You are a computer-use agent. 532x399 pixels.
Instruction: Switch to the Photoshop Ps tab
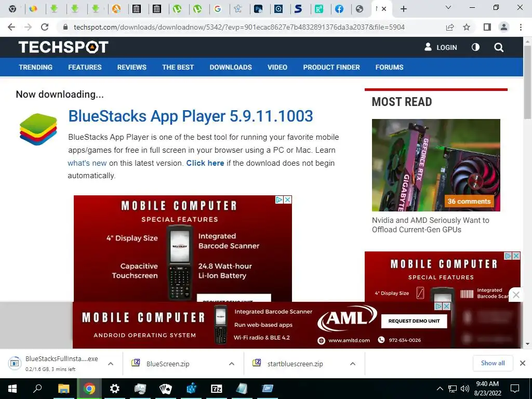[x=258, y=9]
